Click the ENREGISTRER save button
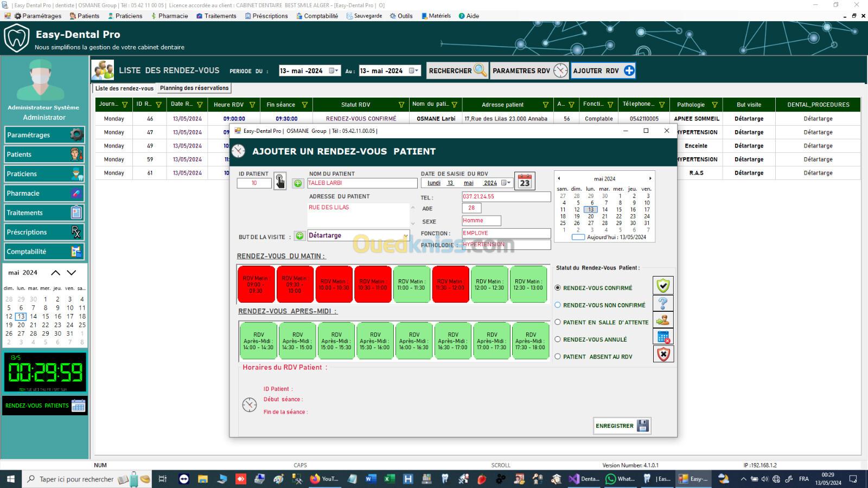This screenshot has height=488, width=868. click(622, 426)
